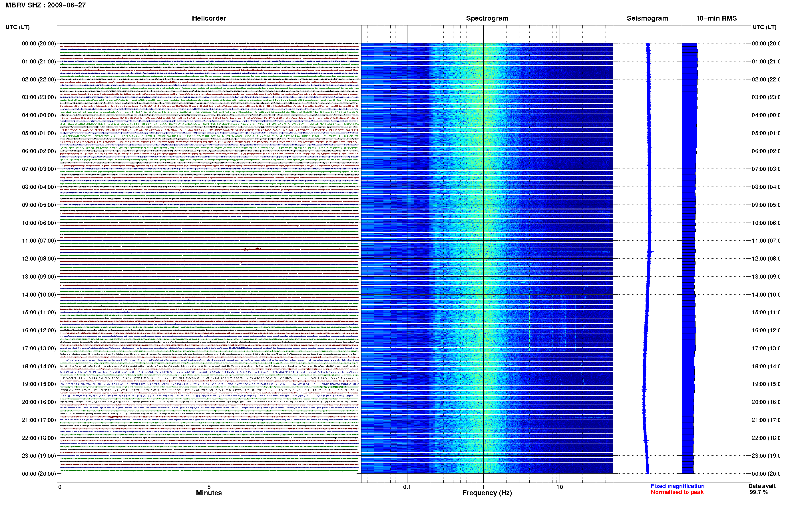Select the left '20:00 (16:00)' time label

click(39, 402)
